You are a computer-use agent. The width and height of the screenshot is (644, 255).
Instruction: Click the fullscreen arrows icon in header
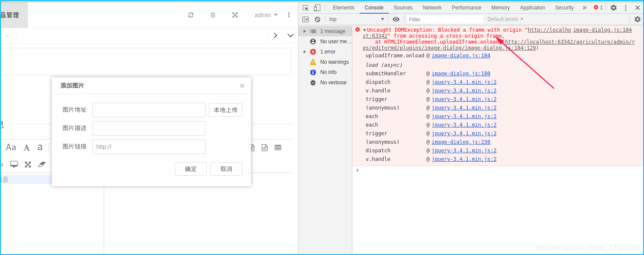coord(235,15)
